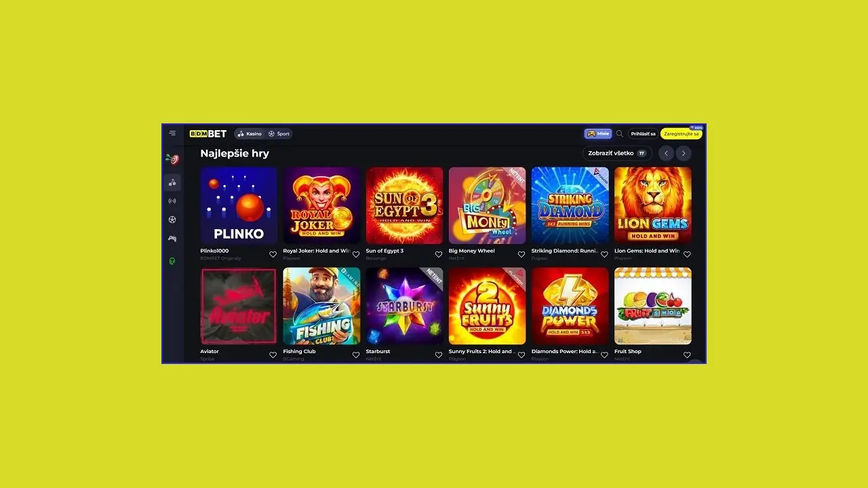The image size is (868, 488).
Task: Switch to the Šport tab
Action: coord(279,134)
